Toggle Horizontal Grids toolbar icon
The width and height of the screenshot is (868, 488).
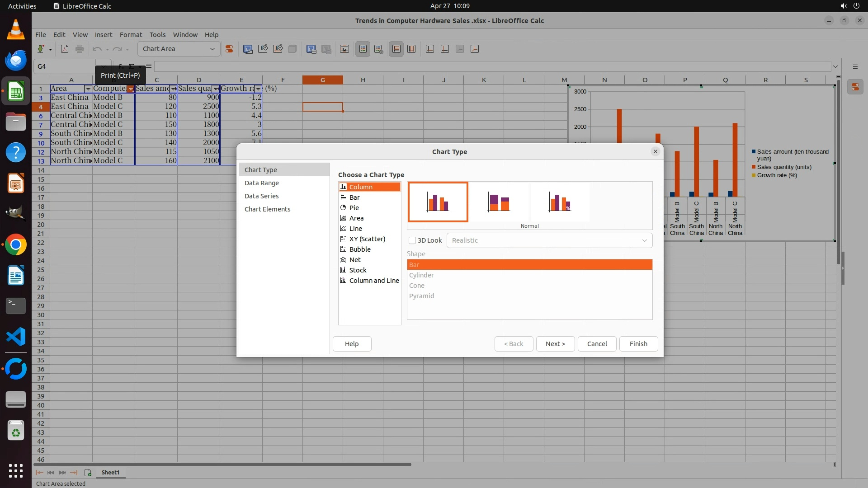[396, 49]
